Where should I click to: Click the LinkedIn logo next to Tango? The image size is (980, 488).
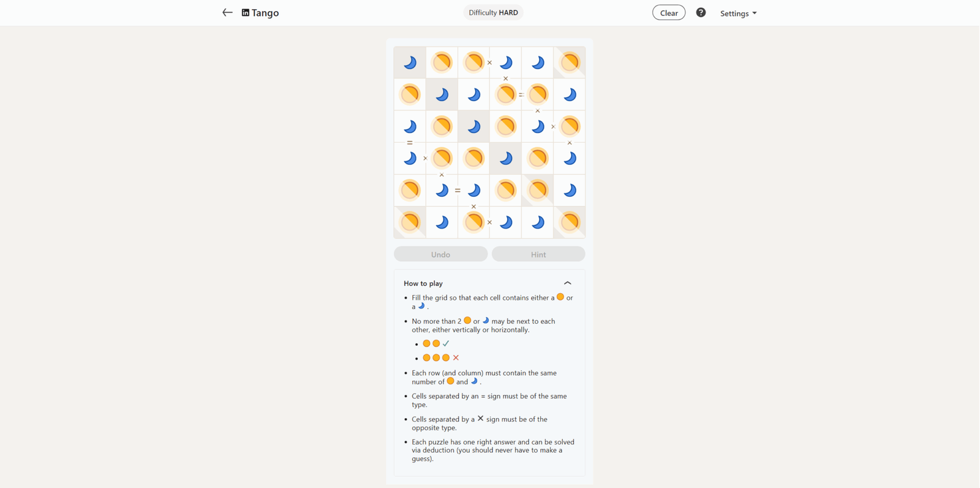click(x=246, y=12)
